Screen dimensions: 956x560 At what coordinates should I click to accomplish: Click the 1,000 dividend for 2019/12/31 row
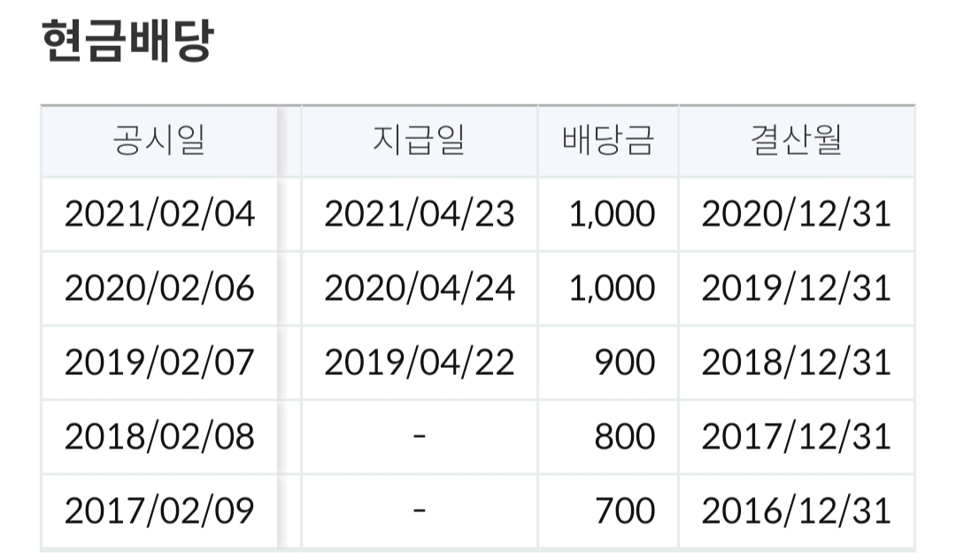(608, 288)
